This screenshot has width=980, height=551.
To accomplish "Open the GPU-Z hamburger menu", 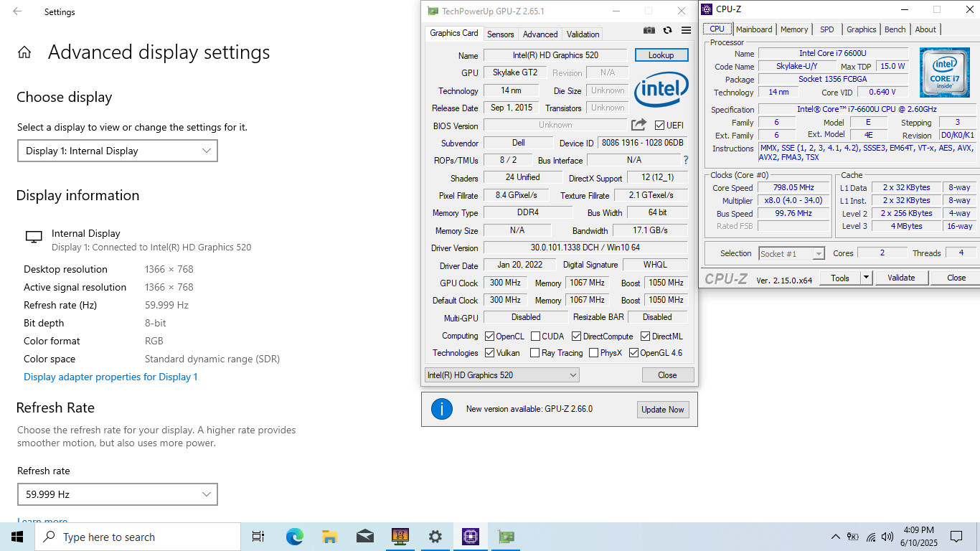I will tap(686, 30).
